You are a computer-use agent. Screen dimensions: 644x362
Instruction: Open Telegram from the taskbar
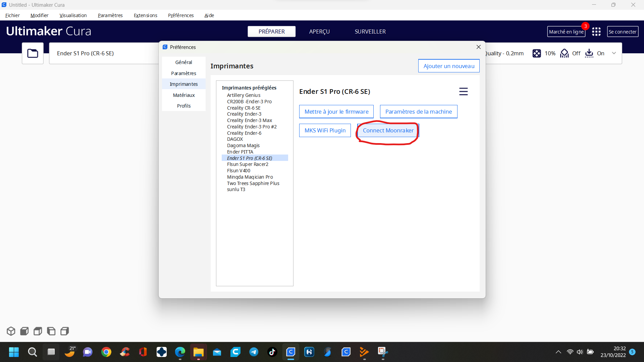click(254, 352)
